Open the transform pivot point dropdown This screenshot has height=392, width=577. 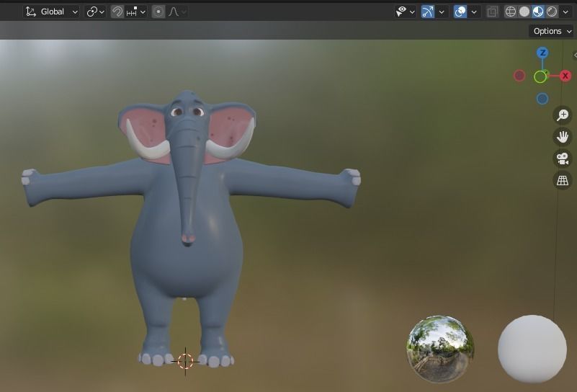[95, 12]
